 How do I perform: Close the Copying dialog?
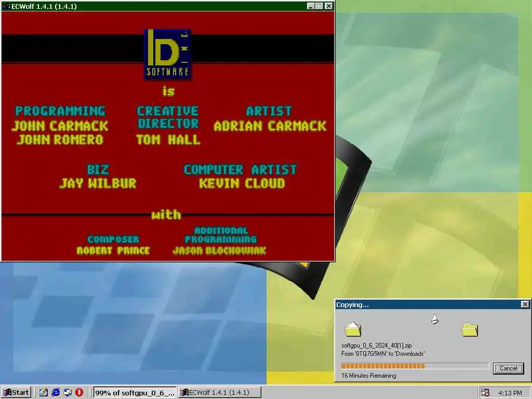525,304
